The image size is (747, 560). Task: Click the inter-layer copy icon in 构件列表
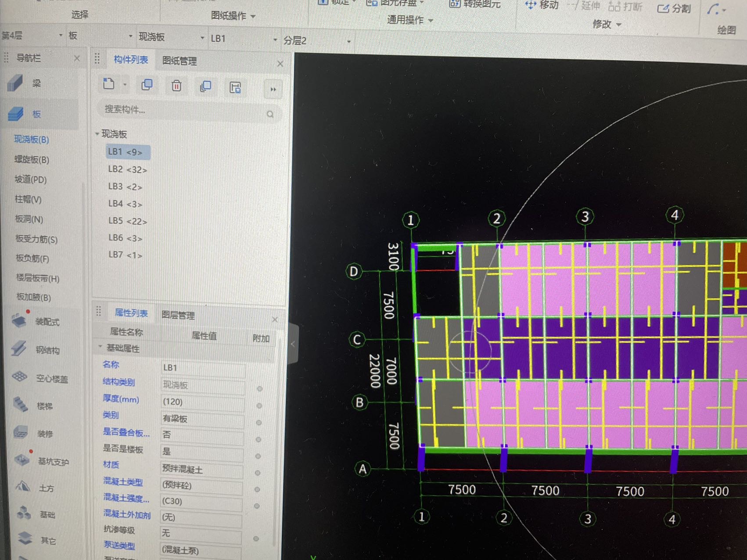pyautogui.click(x=205, y=86)
